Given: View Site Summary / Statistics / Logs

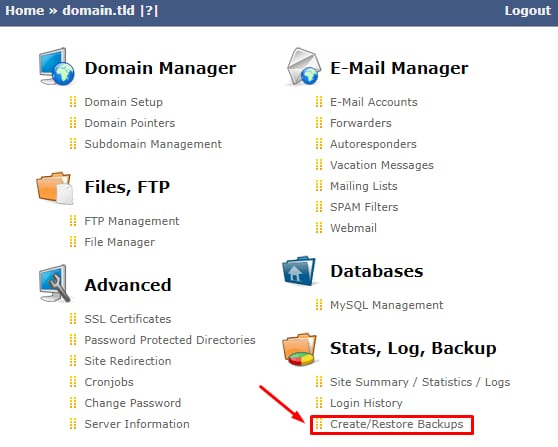Looking at the screenshot, I should pos(420,382).
